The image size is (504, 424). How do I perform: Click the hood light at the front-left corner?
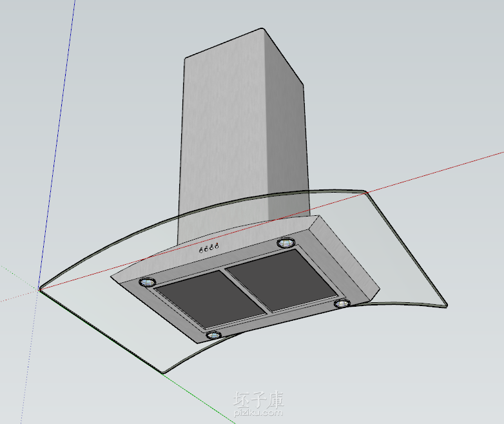(147, 282)
